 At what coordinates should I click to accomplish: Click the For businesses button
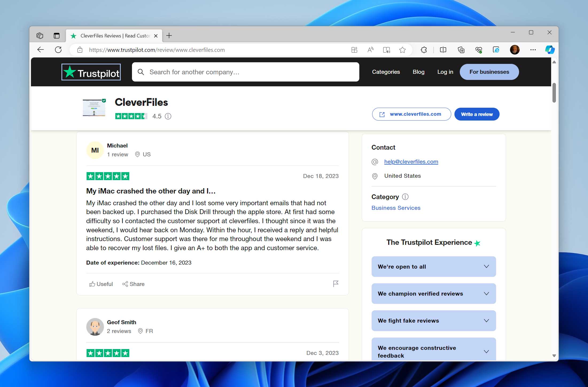coord(489,72)
